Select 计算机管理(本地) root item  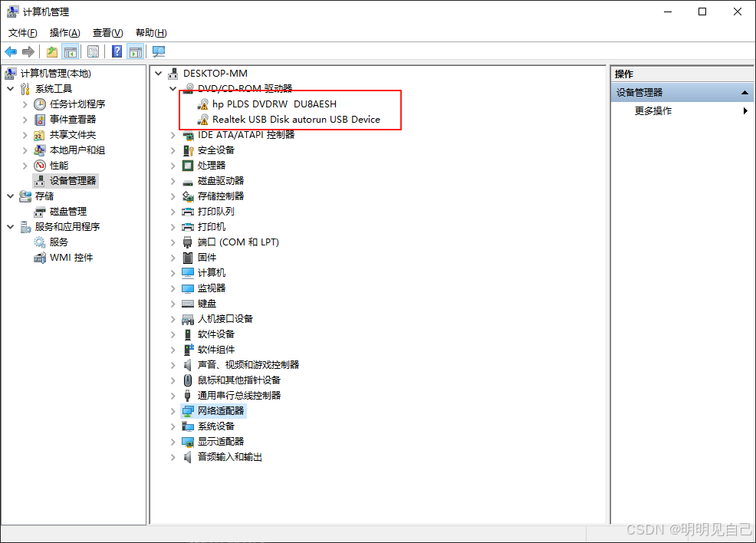tap(55, 74)
